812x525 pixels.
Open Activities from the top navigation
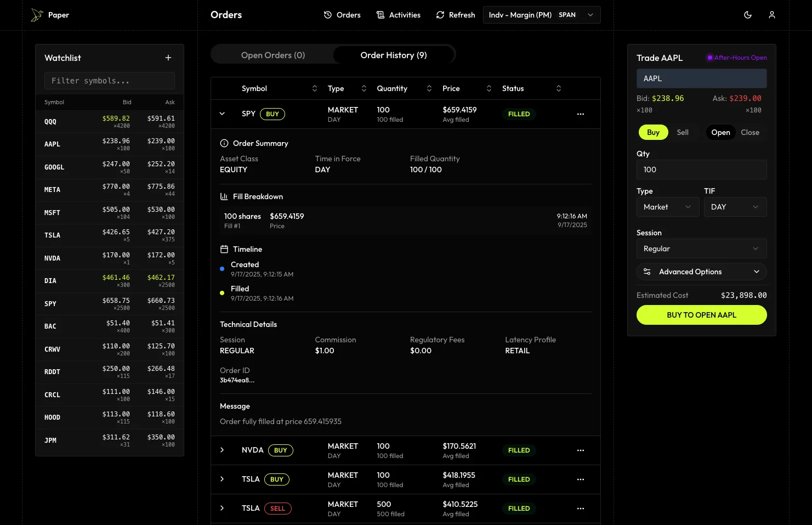[x=399, y=15]
